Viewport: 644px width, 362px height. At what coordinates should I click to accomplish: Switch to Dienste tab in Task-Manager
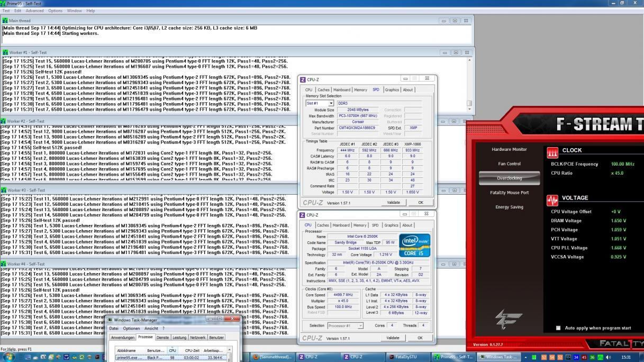click(162, 338)
